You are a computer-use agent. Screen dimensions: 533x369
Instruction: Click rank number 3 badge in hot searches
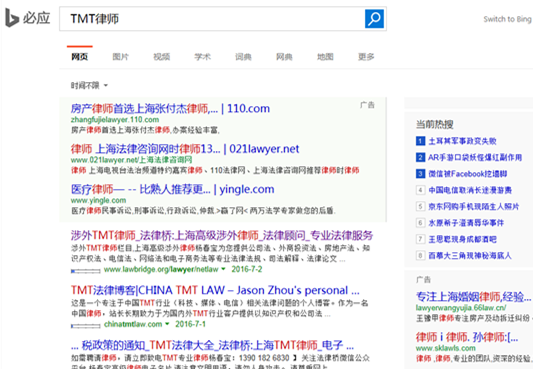(420, 174)
